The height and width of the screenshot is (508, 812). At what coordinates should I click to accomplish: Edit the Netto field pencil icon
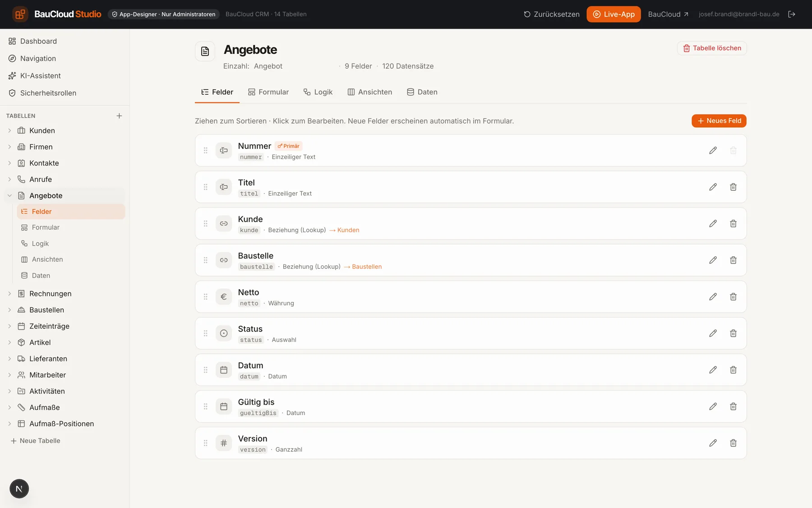coord(713,296)
